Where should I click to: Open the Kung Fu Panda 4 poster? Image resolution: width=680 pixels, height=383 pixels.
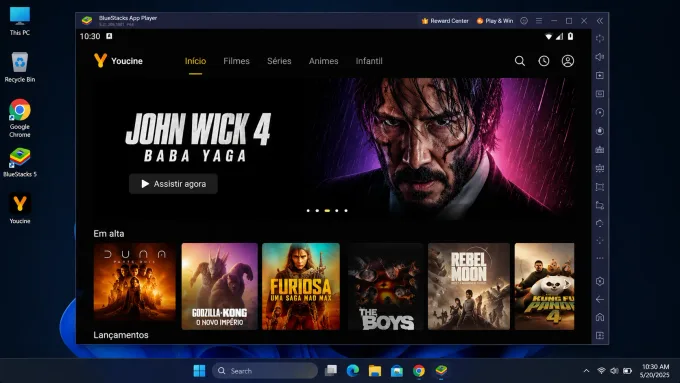[x=545, y=286]
